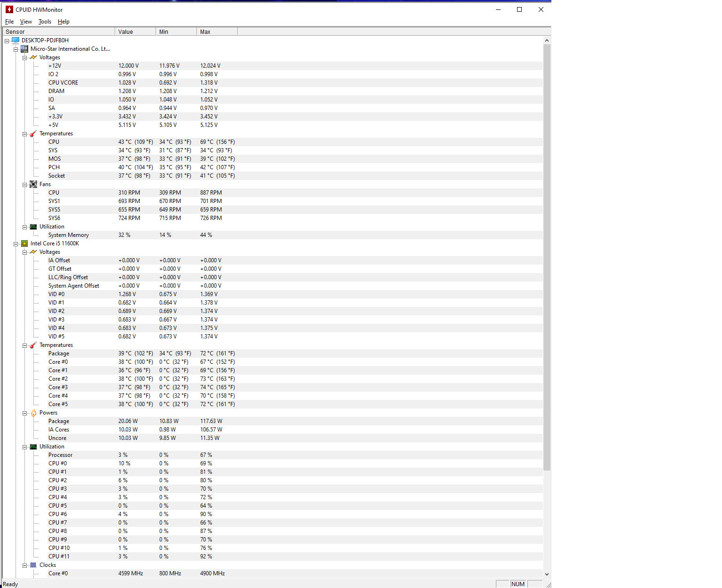Click the NUM status bar indicator
The width and height of the screenshot is (722, 588).
(x=518, y=584)
